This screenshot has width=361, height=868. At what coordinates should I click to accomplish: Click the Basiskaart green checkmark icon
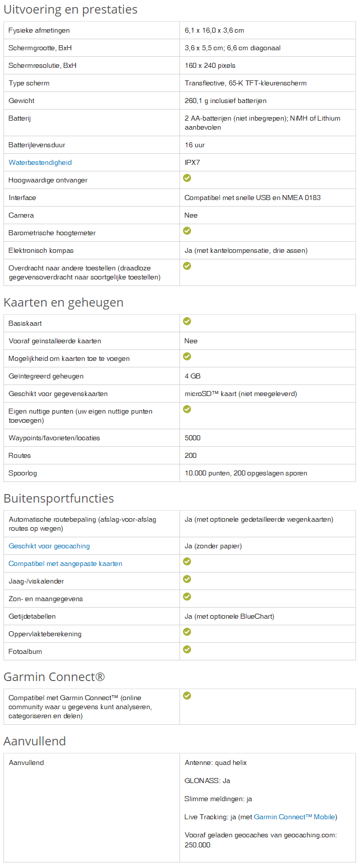tap(187, 321)
